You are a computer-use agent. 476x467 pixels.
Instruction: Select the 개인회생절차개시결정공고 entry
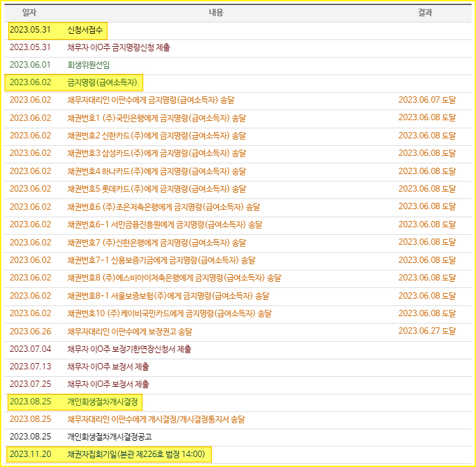pyautogui.click(x=109, y=437)
